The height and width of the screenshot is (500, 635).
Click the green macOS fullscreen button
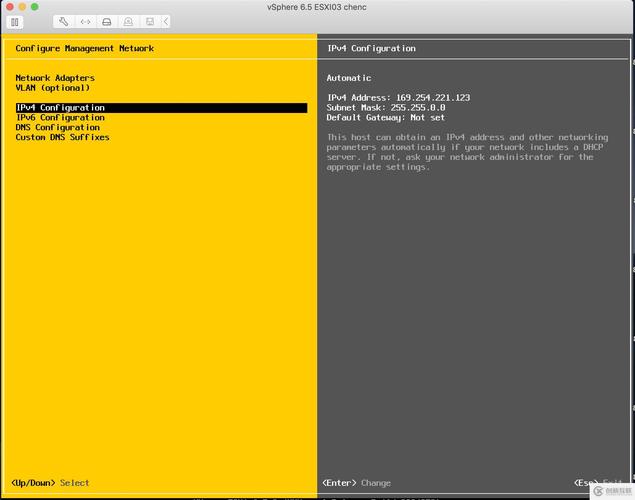click(x=35, y=6)
